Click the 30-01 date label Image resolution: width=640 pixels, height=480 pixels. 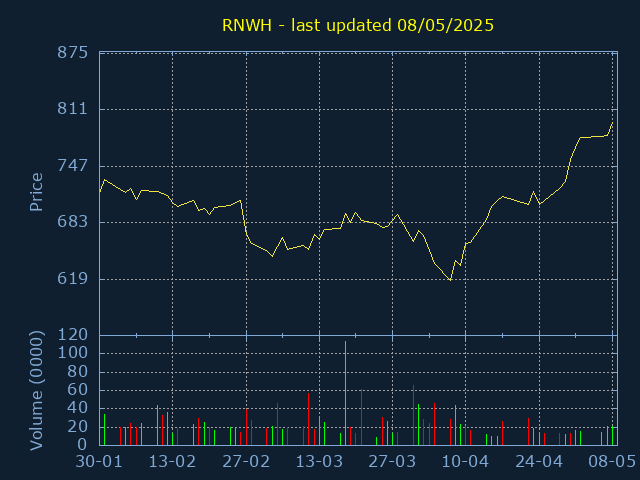tap(99, 462)
